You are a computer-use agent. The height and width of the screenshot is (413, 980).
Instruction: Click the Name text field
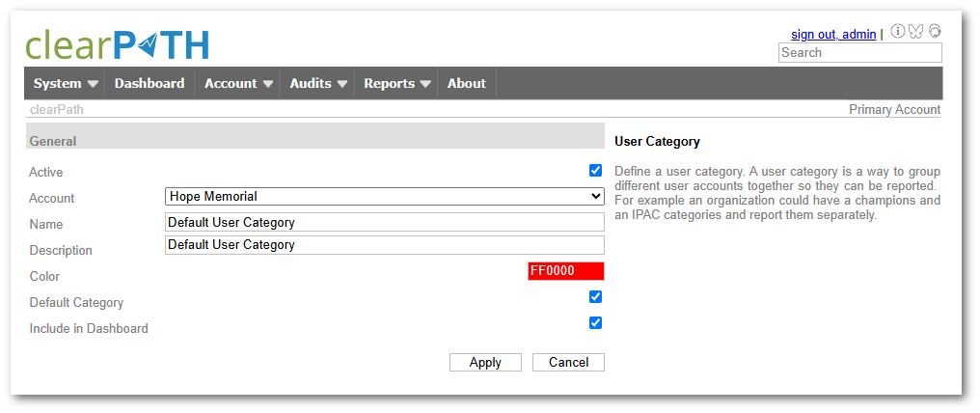[x=384, y=223]
